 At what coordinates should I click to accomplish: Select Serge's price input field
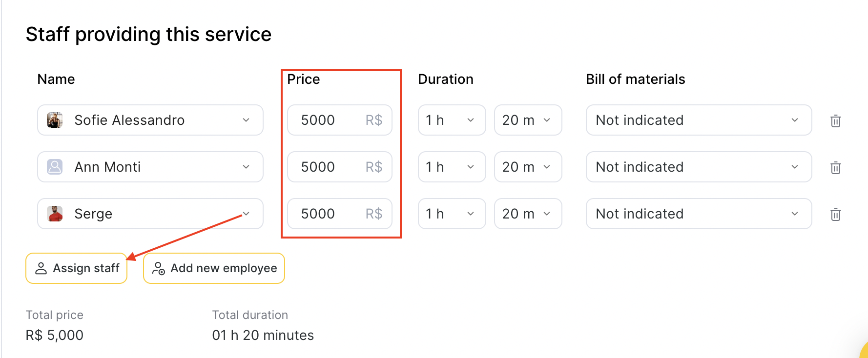pyautogui.click(x=340, y=214)
